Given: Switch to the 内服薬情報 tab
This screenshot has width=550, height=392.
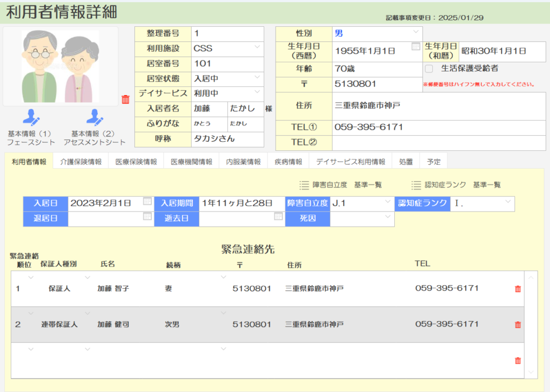Looking at the screenshot, I should coord(243,162).
